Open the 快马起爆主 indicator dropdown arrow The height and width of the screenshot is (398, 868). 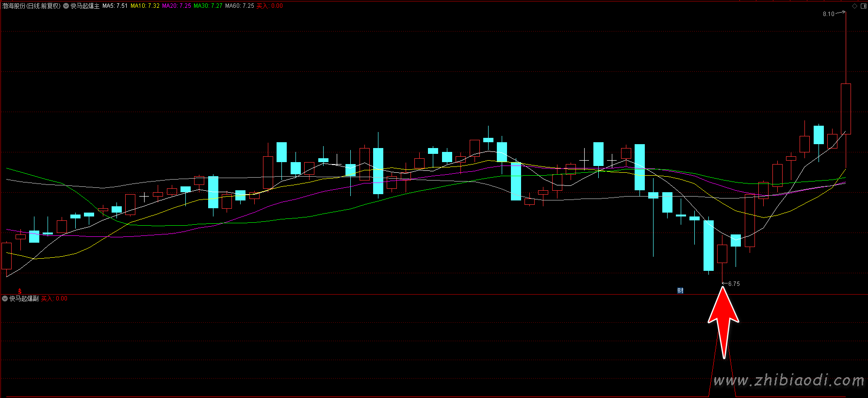(x=66, y=6)
